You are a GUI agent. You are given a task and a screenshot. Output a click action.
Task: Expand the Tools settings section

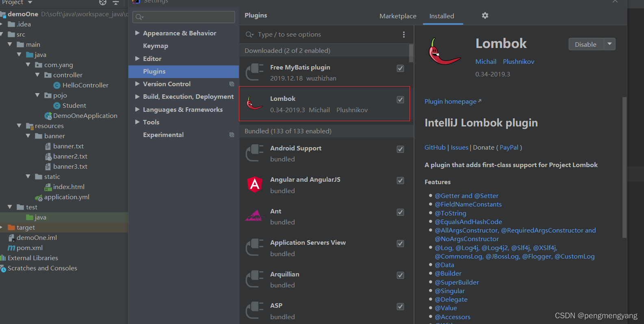coord(137,122)
